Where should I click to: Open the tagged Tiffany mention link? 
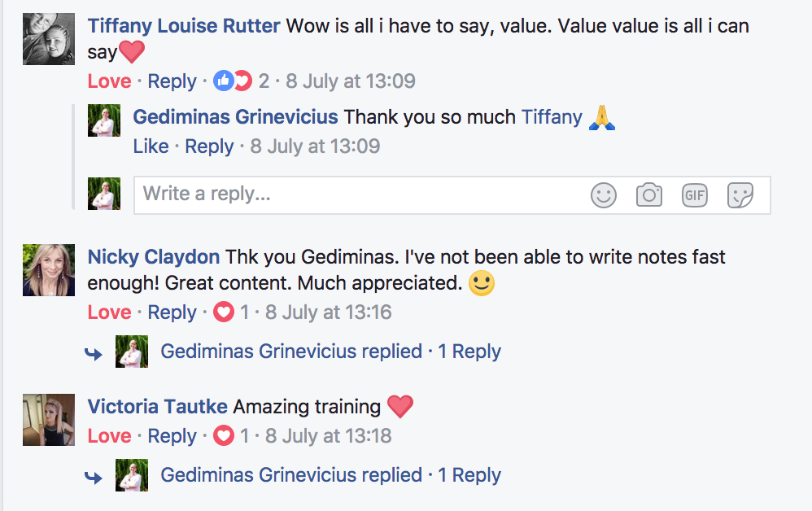[x=551, y=117]
